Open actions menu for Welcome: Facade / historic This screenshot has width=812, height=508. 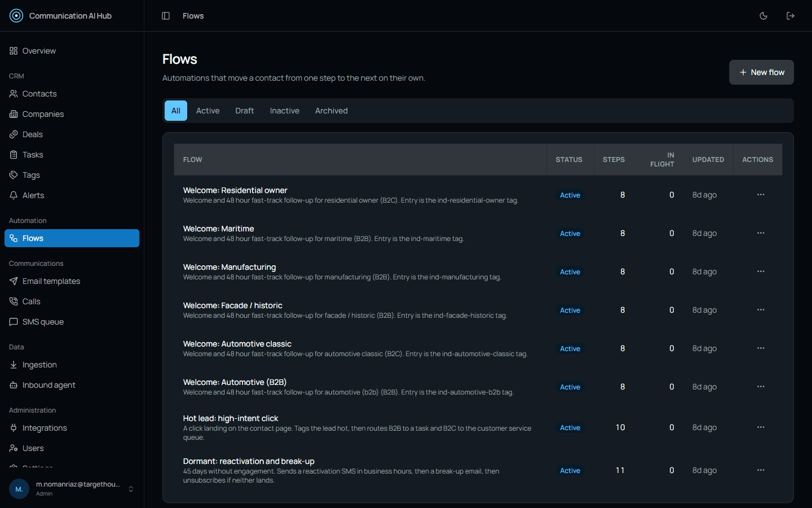[761, 310]
